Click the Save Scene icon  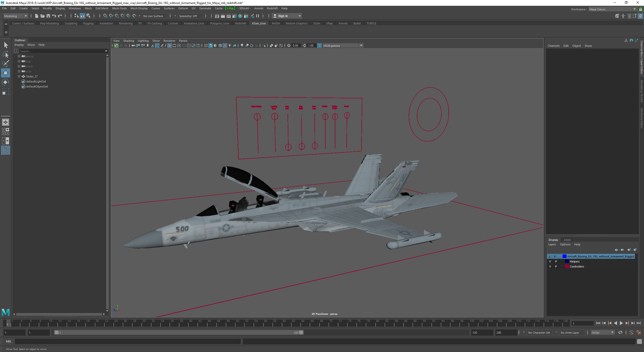[x=48, y=16]
